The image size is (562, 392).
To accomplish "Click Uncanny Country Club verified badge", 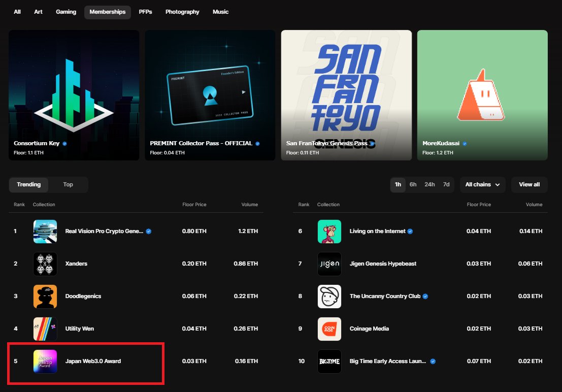I will [425, 296].
